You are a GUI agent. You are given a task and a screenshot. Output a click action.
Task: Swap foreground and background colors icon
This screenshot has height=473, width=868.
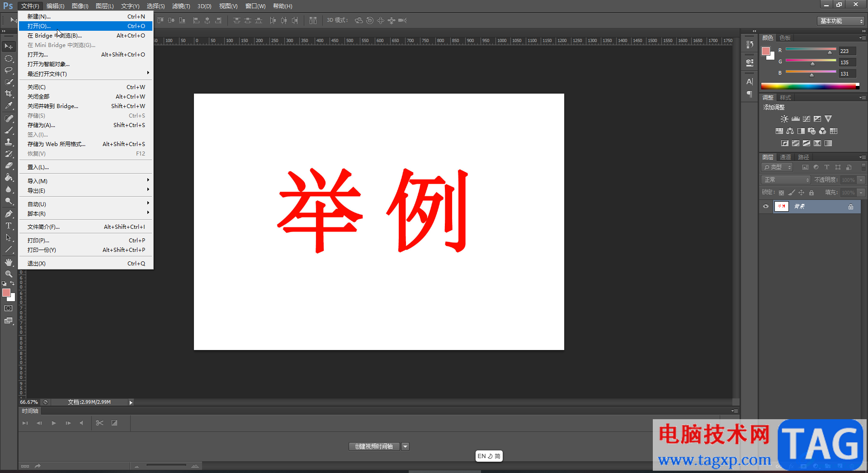pyautogui.click(x=13, y=284)
